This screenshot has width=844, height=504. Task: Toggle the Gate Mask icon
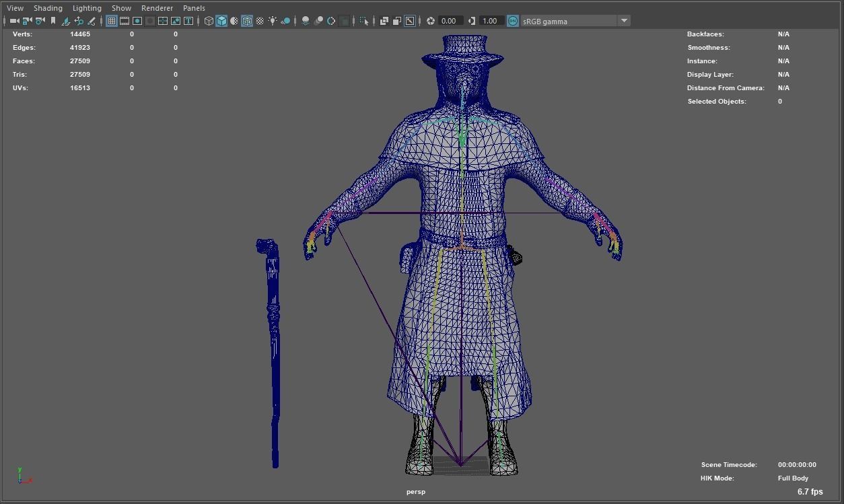pyautogui.click(x=150, y=21)
